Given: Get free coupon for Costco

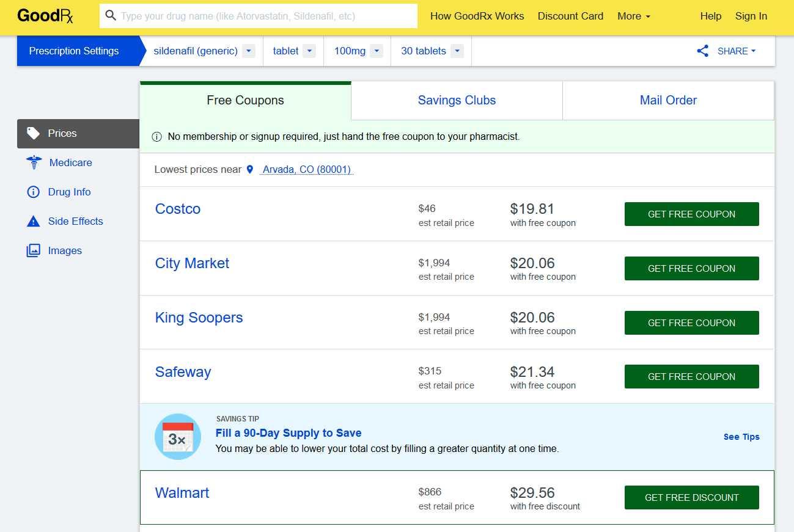Looking at the screenshot, I should [692, 214].
